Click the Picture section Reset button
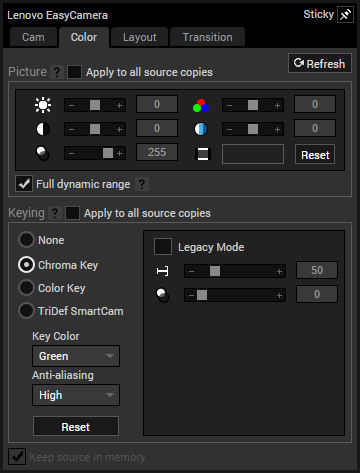360x473 pixels. click(x=315, y=154)
